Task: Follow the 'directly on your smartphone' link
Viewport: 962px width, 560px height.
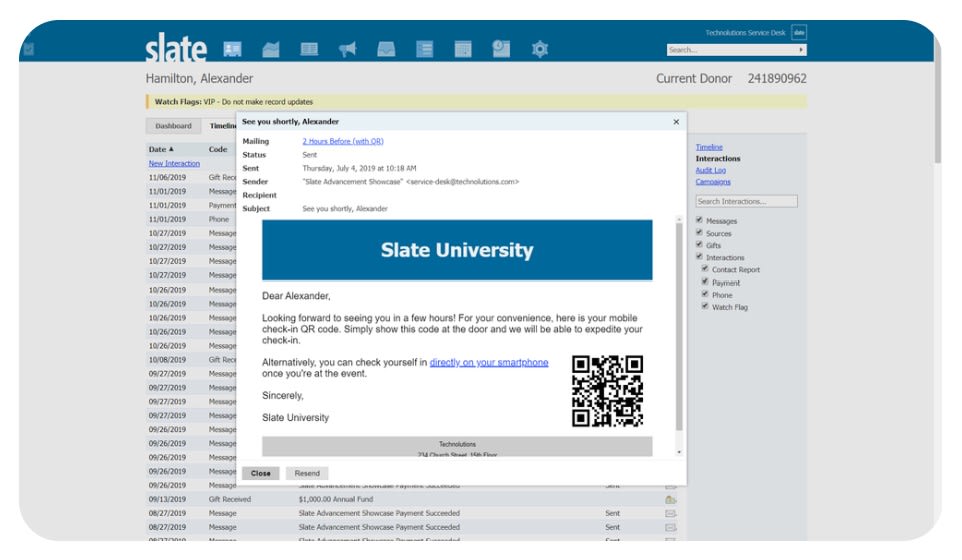Action: click(489, 362)
